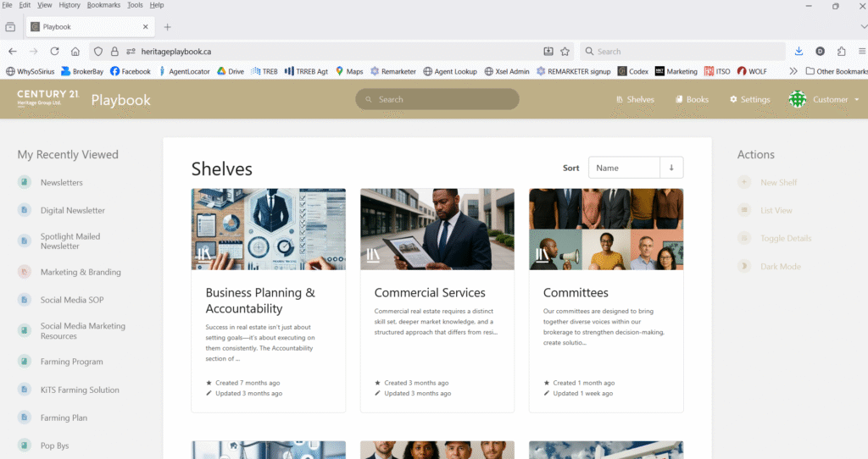868x459 pixels.
Task: Toggle Dark Mode in Actions panel
Action: (744, 266)
